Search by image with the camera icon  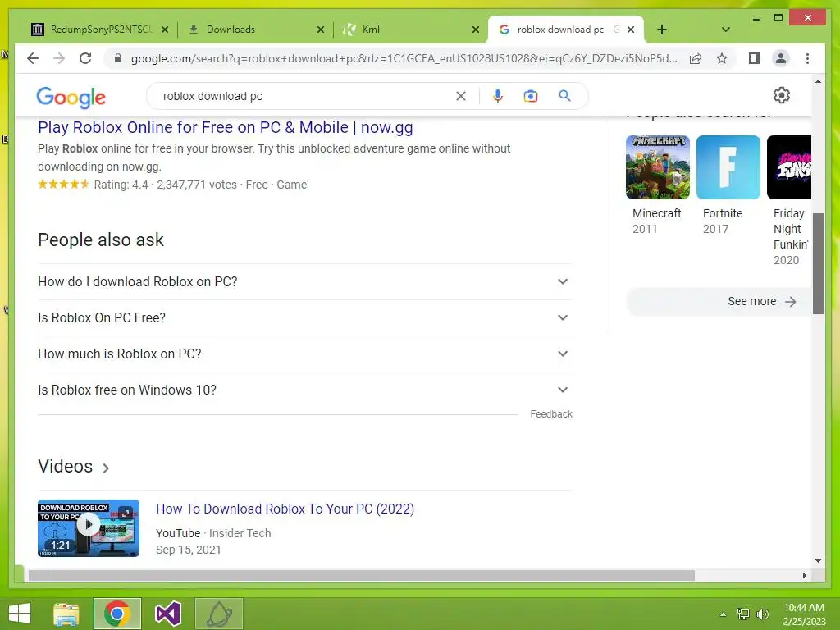coord(531,96)
